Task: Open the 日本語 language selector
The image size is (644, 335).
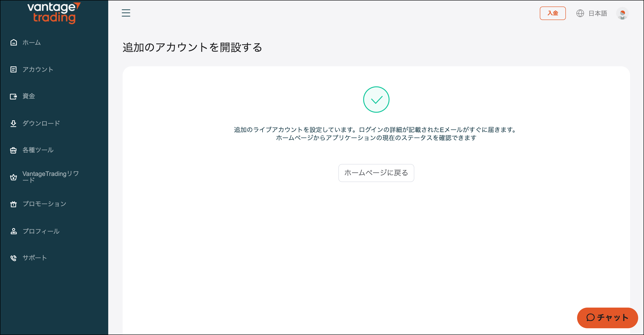Action: pos(598,13)
